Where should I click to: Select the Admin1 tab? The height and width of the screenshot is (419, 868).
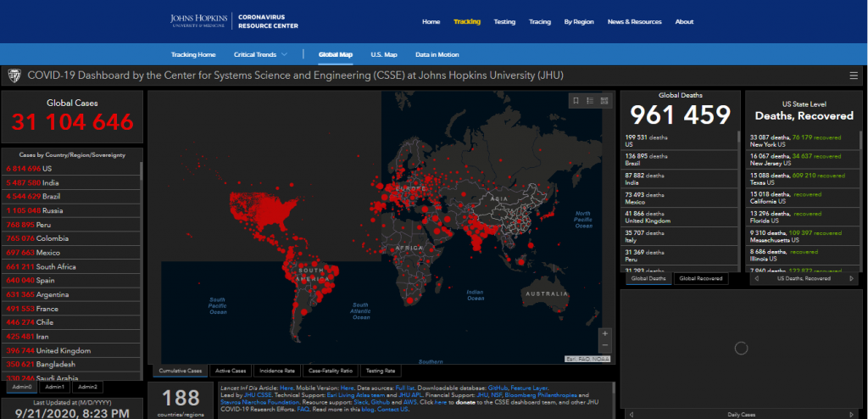(55, 386)
